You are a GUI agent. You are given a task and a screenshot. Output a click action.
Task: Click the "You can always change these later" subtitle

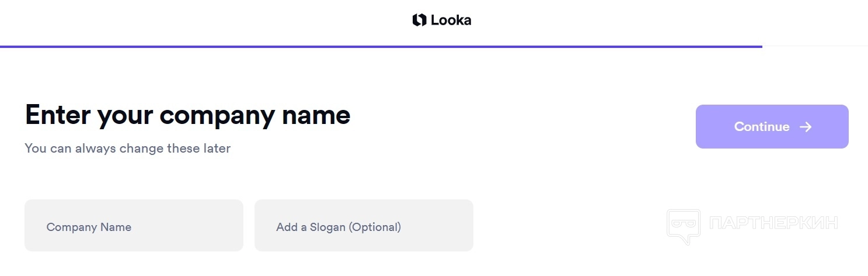[127, 149]
